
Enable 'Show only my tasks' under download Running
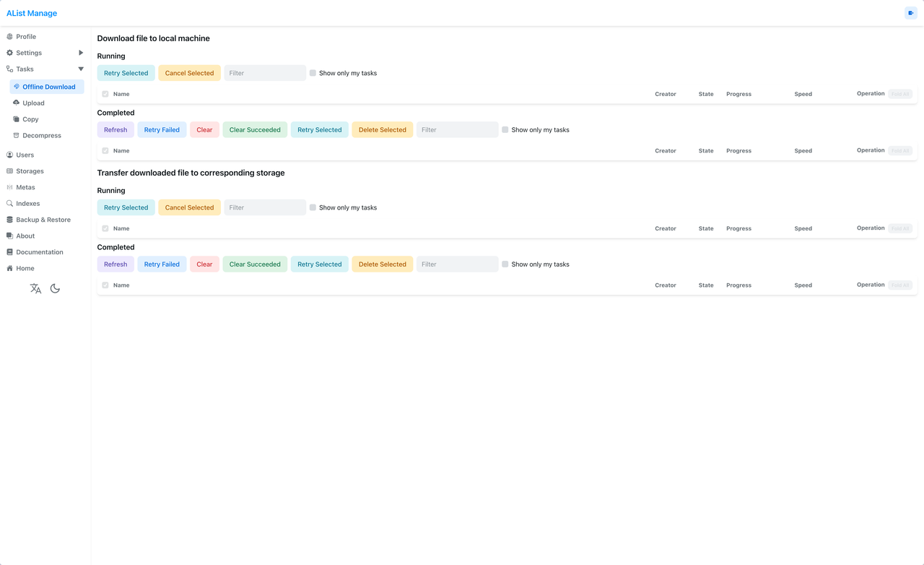pos(313,73)
